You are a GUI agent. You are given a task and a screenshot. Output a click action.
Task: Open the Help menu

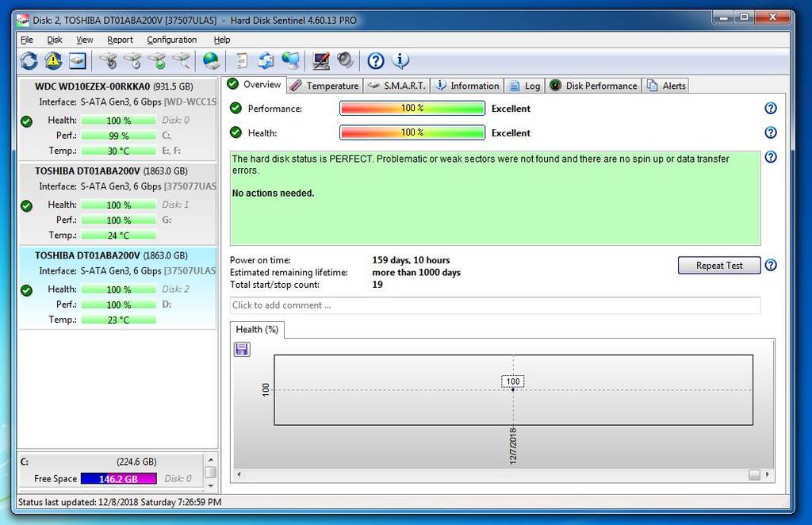222,40
